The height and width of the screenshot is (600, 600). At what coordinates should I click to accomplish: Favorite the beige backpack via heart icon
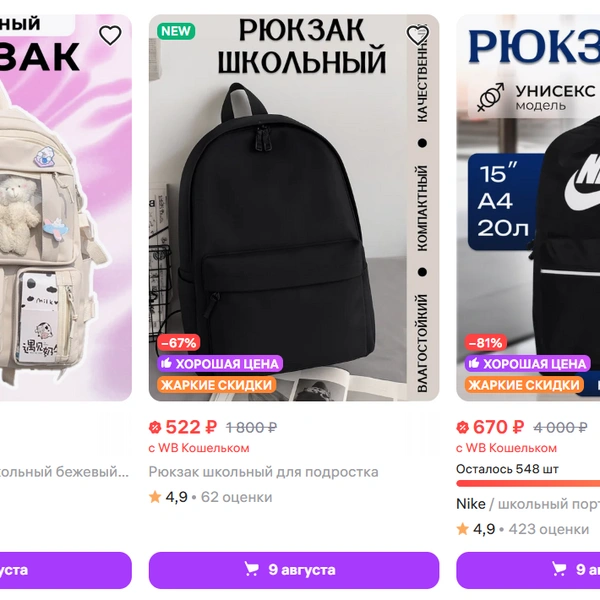pyautogui.click(x=110, y=36)
